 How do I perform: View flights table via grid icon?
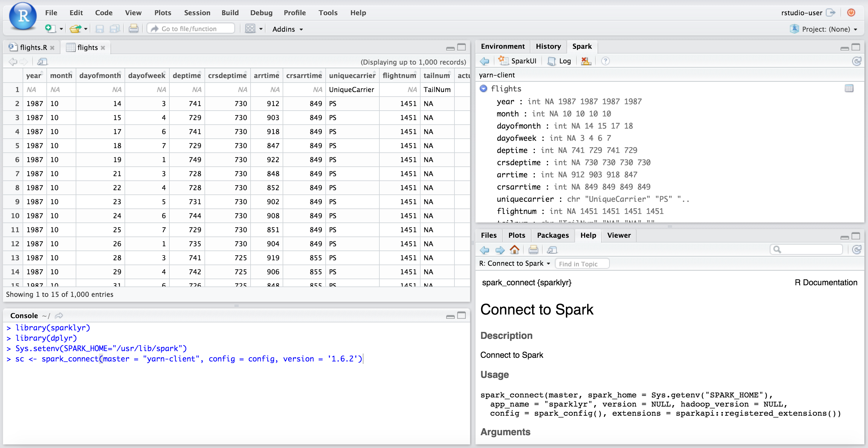coord(849,88)
